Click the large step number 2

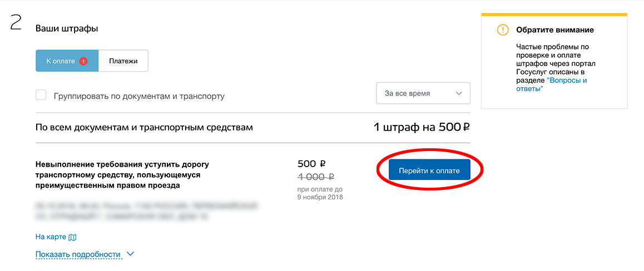click(x=15, y=24)
